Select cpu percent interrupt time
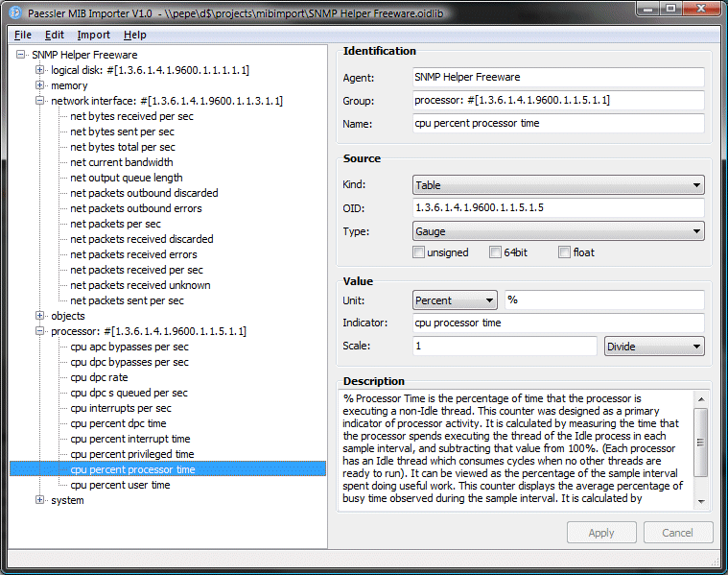Viewport: 728px width, 575px height. [130, 439]
